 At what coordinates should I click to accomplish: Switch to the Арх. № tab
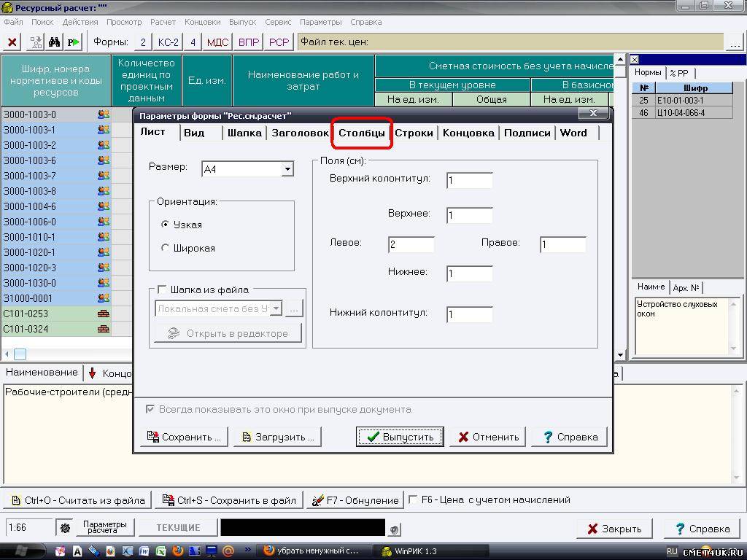pyautogui.click(x=686, y=287)
